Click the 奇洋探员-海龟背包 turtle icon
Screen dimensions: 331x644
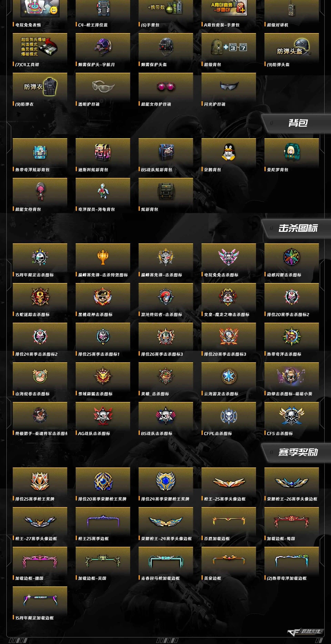tap(103, 192)
